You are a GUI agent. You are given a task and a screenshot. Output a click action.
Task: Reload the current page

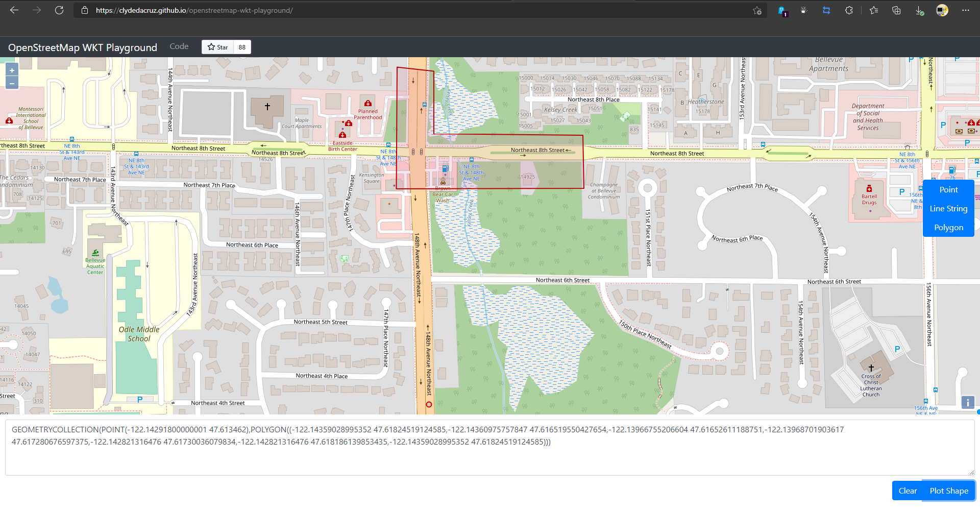(59, 10)
